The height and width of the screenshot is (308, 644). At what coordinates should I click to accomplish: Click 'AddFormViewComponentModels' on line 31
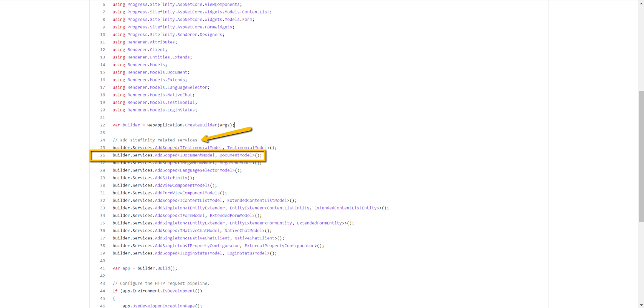tap(187, 193)
